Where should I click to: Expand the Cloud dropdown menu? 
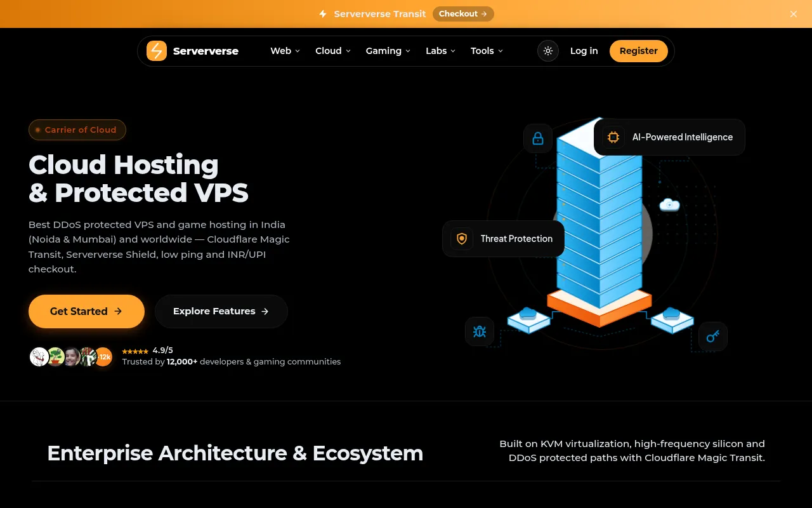tap(333, 51)
